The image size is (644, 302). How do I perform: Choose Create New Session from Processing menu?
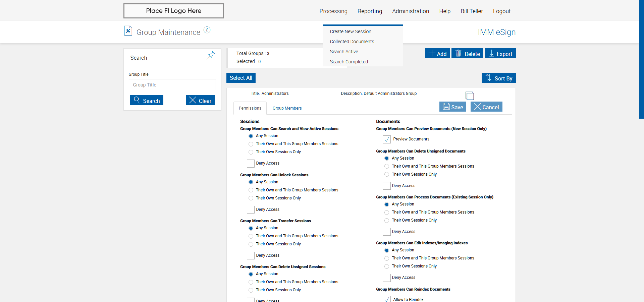(x=351, y=32)
